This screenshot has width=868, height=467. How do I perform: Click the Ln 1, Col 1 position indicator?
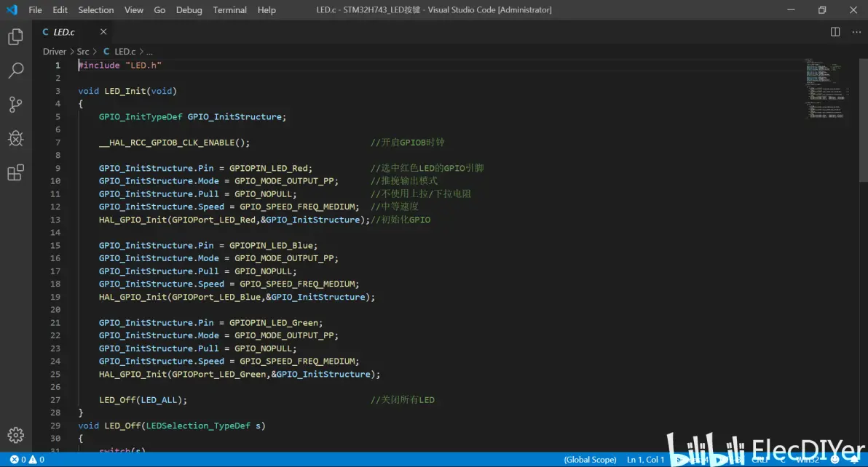645,460
